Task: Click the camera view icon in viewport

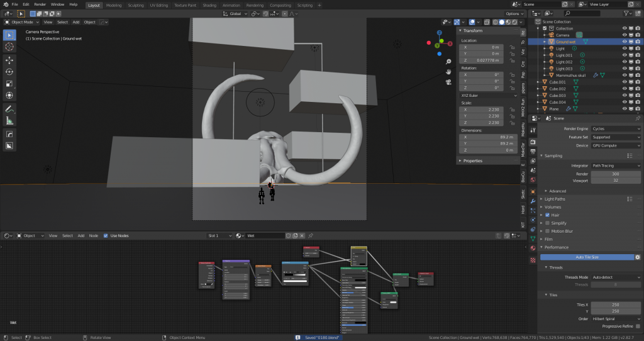Action: pyautogui.click(x=448, y=82)
